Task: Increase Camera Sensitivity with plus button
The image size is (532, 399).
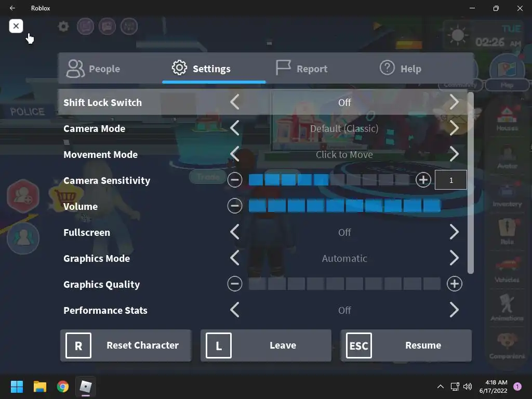Action: tap(423, 180)
